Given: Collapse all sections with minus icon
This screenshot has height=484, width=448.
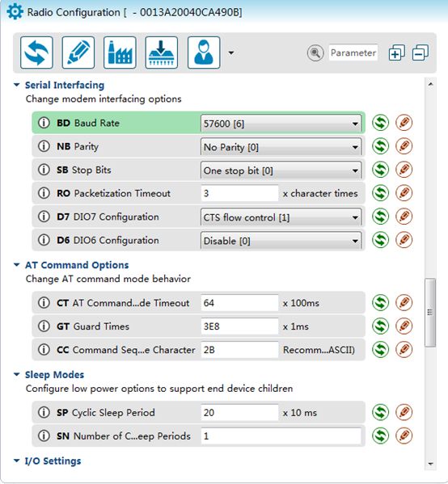Looking at the screenshot, I should pyautogui.click(x=421, y=53).
